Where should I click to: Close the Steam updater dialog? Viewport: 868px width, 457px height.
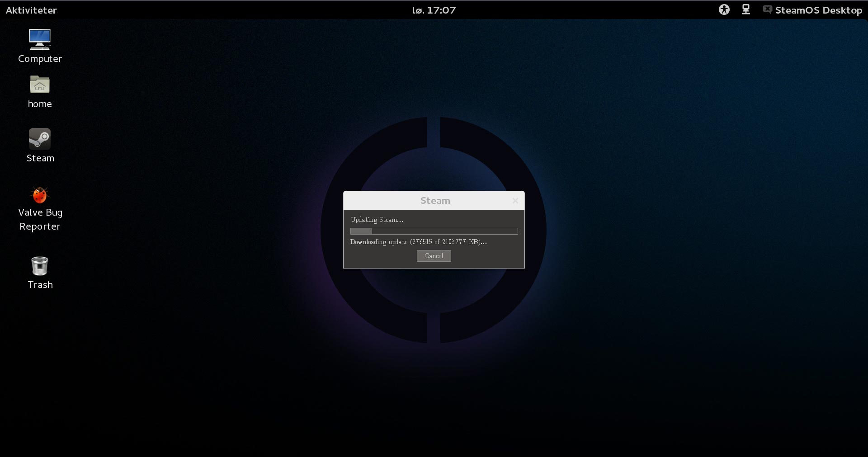click(515, 201)
